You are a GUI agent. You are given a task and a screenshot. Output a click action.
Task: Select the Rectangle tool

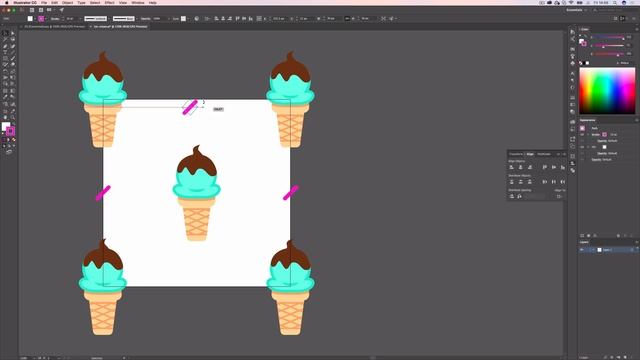tap(5, 58)
